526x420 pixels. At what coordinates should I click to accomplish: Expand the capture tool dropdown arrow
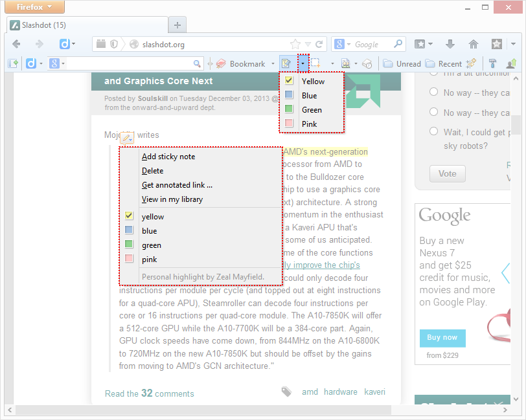pyautogui.click(x=332, y=63)
